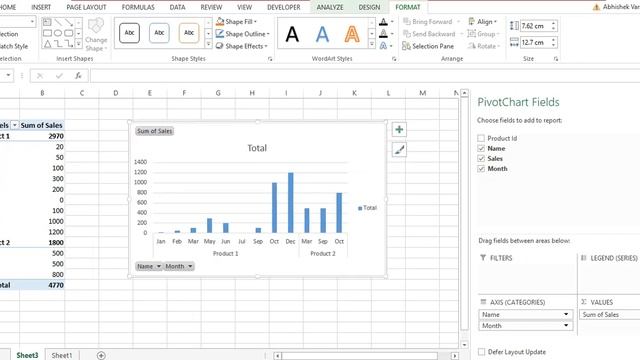Enable Defer Layout Update checkbox
This screenshot has height=360, width=640.
(482, 352)
